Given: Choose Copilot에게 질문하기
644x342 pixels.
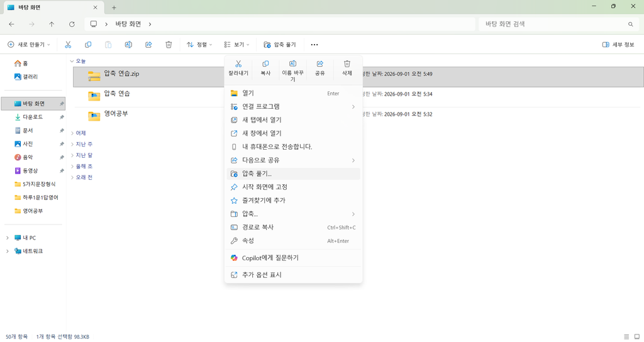Looking at the screenshot, I should click(293, 258).
